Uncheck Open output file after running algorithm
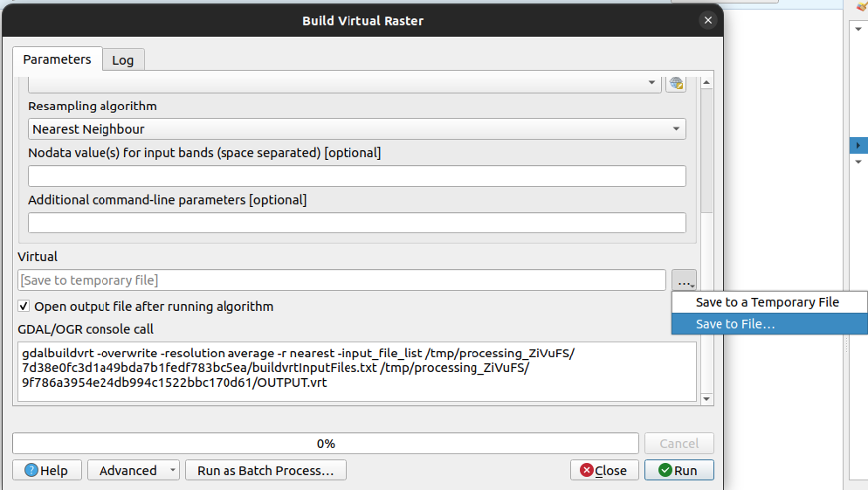The image size is (868, 490). tap(24, 307)
